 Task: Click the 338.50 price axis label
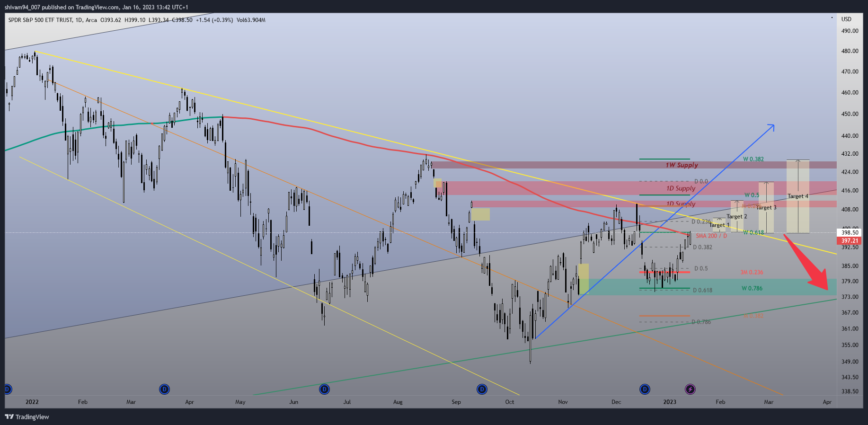click(850, 391)
